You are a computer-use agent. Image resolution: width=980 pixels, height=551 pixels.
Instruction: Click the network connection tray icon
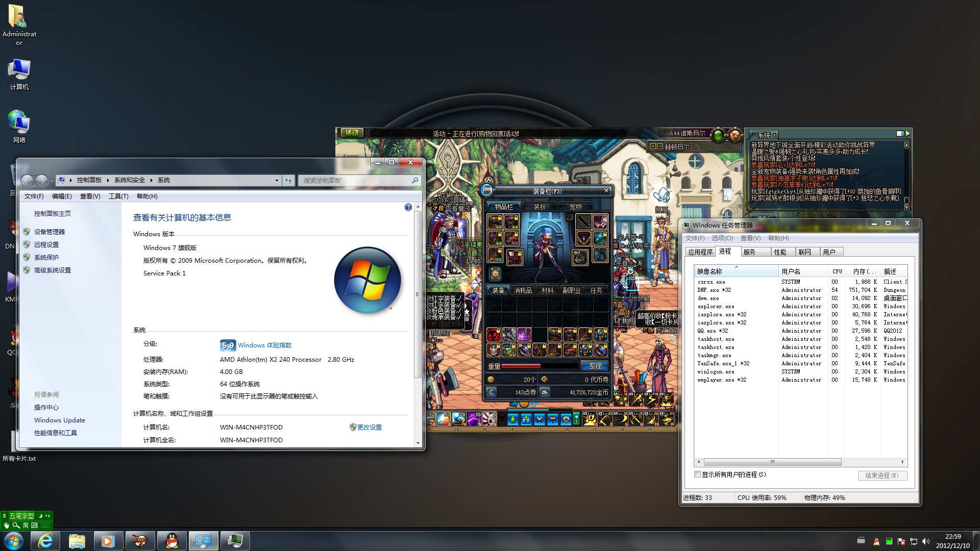pos(914,541)
